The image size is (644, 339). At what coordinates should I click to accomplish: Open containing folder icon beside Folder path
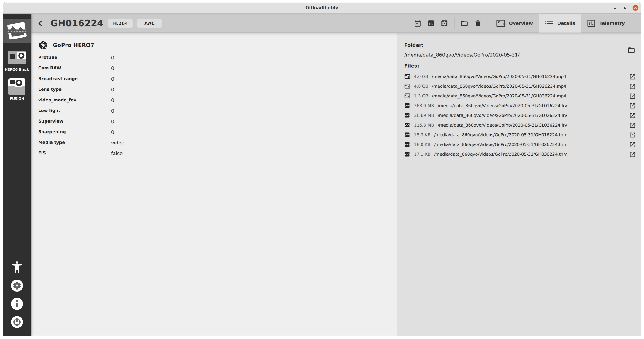point(631,50)
